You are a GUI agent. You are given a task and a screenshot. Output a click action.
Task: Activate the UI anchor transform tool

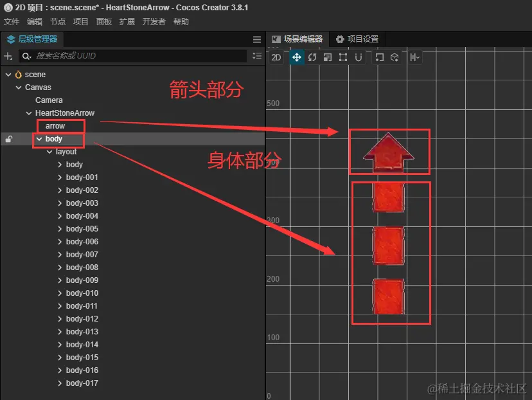point(358,57)
